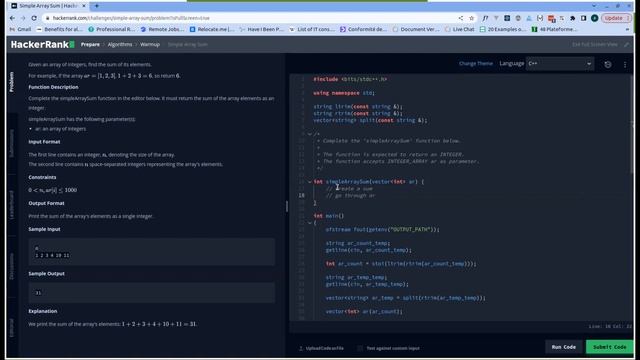
Task: Open the Remote Jobs bookmark
Action: (162, 29)
